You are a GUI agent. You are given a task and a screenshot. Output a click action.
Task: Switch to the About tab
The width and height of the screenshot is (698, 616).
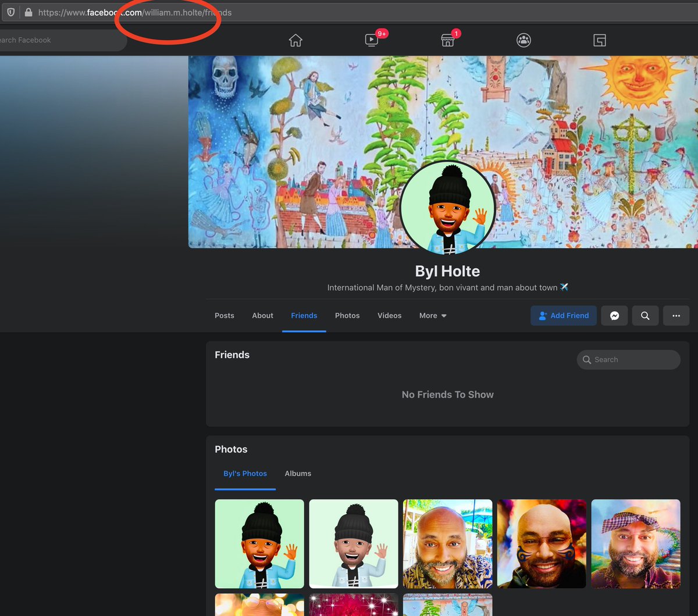262,315
